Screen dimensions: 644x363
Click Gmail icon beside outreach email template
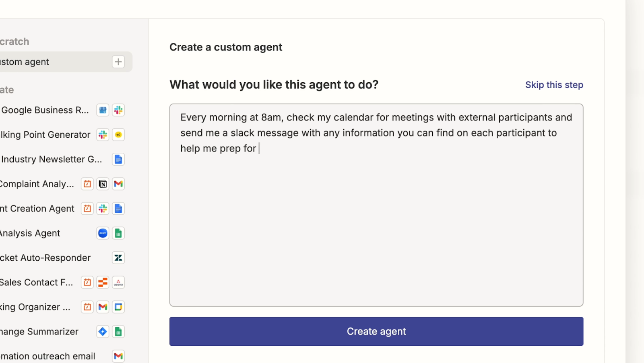click(x=118, y=356)
